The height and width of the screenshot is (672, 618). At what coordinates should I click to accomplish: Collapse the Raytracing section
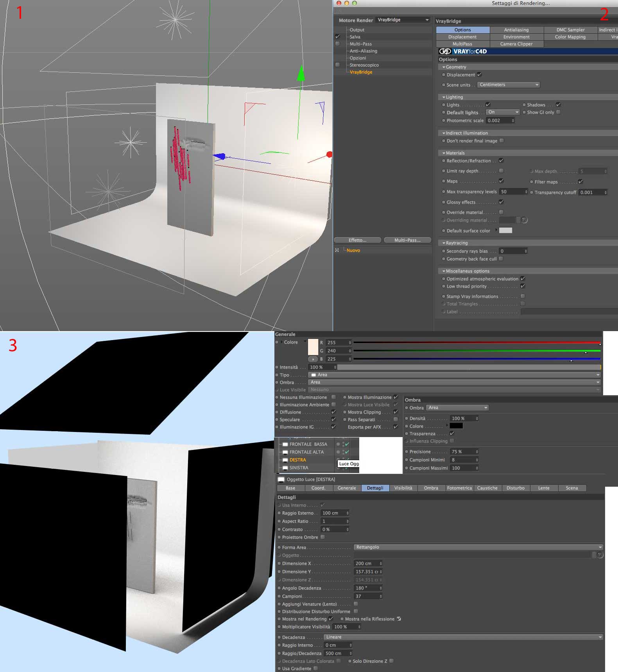444,243
